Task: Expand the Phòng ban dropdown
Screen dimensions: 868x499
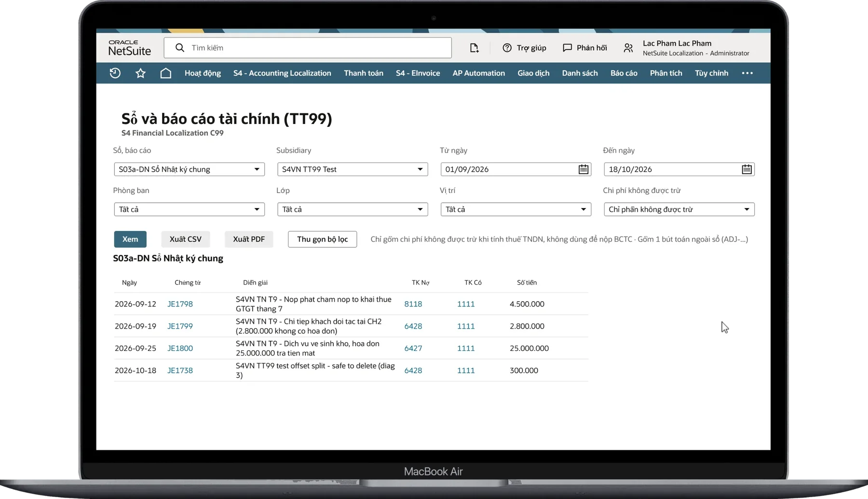Action: 189,209
